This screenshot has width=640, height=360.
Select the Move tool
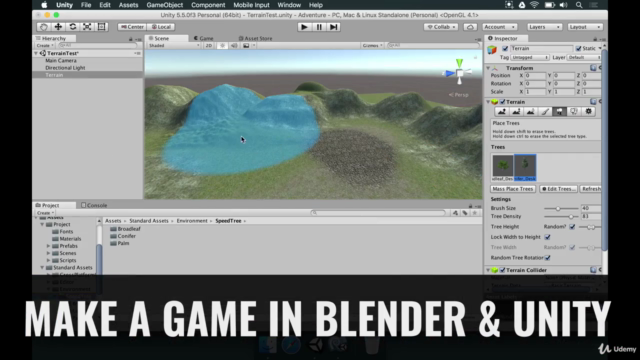tap(58, 27)
